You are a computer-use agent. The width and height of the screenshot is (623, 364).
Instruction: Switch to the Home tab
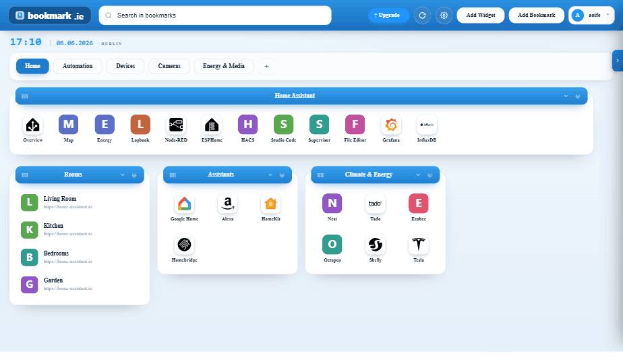(x=32, y=66)
